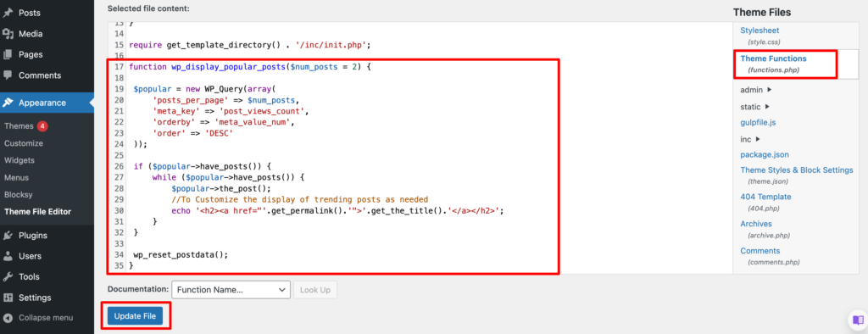Open the Blocksy submenu item

pyautogui.click(x=19, y=195)
